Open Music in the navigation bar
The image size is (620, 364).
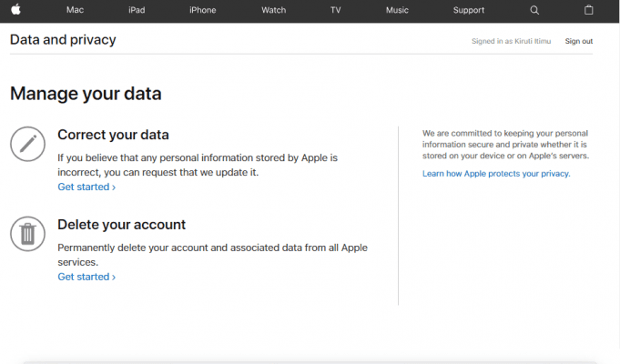point(397,10)
